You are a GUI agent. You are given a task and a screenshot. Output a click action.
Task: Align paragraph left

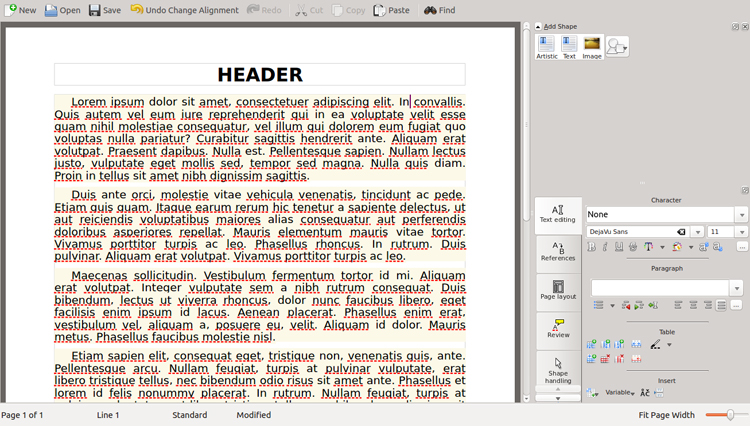[x=678, y=305]
